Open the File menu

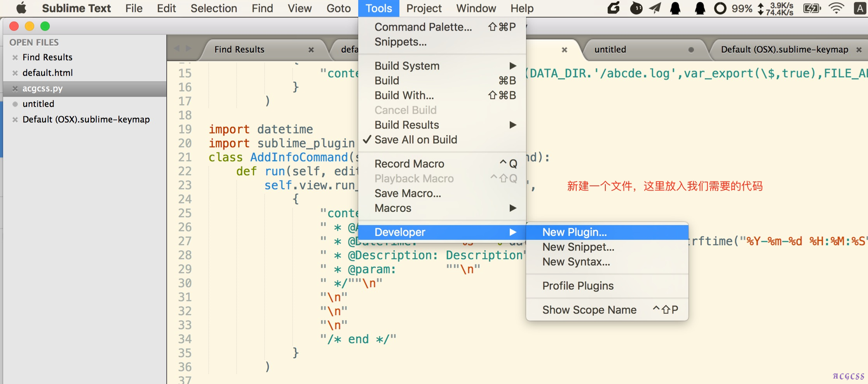(134, 8)
